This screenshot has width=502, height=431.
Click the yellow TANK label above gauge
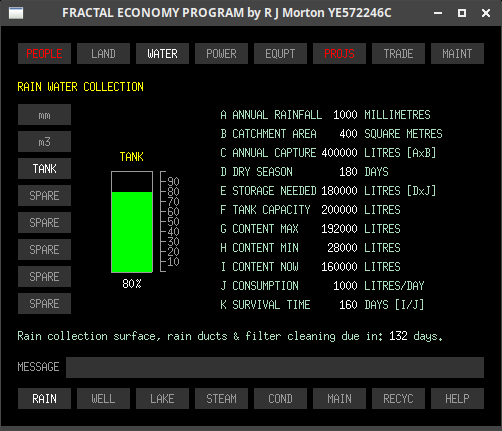[132, 157]
